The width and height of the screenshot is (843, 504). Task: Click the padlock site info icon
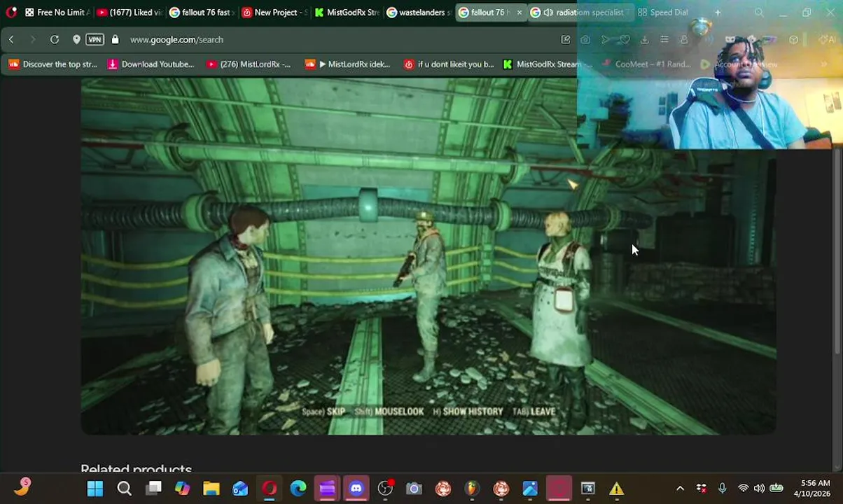pyautogui.click(x=115, y=40)
